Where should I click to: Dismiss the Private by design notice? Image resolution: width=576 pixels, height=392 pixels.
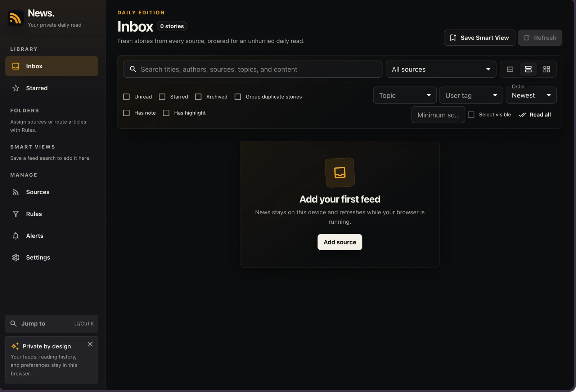[90, 344]
